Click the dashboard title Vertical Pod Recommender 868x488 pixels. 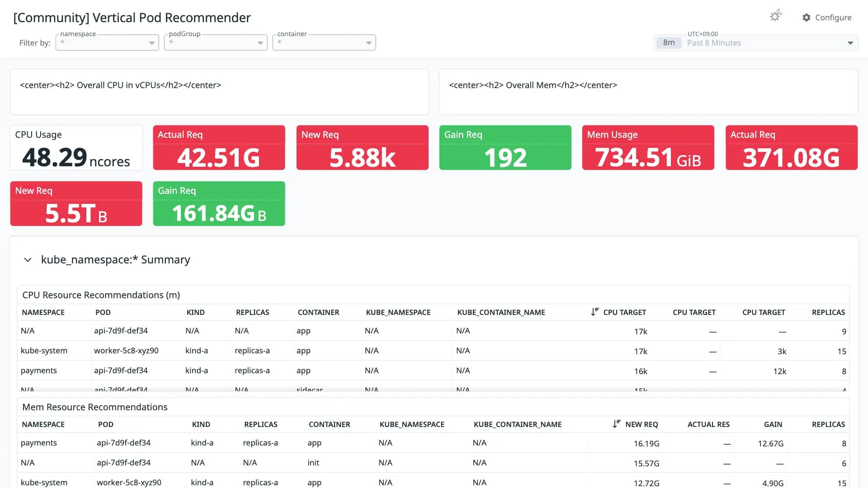coord(132,18)
